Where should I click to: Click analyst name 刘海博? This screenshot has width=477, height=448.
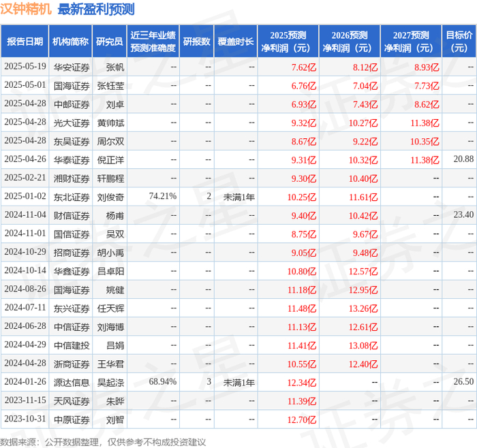tap(110, 327)
